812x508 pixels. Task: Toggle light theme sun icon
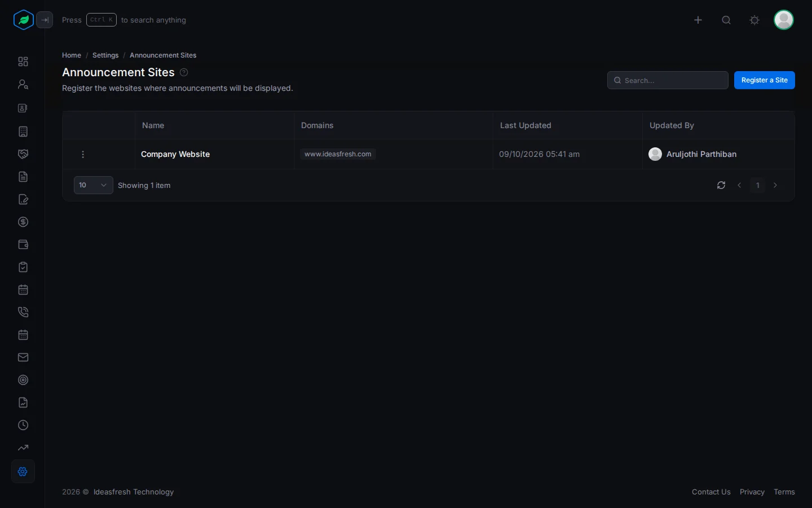[x=754, y=20]
